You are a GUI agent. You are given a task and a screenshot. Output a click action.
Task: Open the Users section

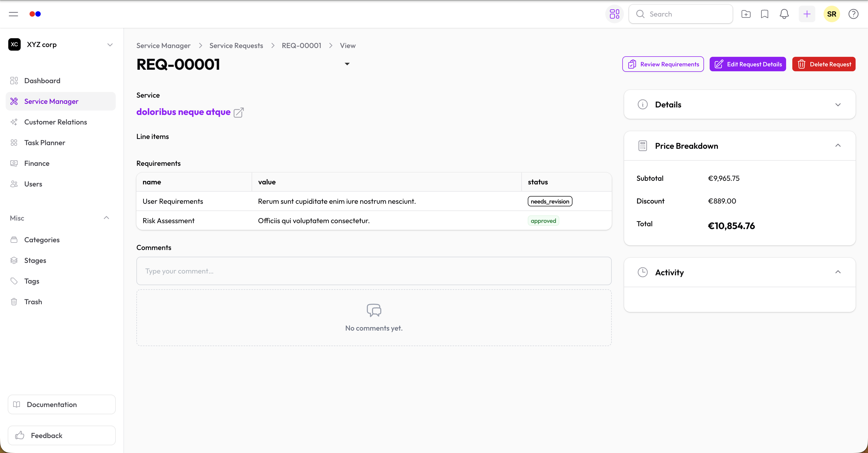(61, 184)
